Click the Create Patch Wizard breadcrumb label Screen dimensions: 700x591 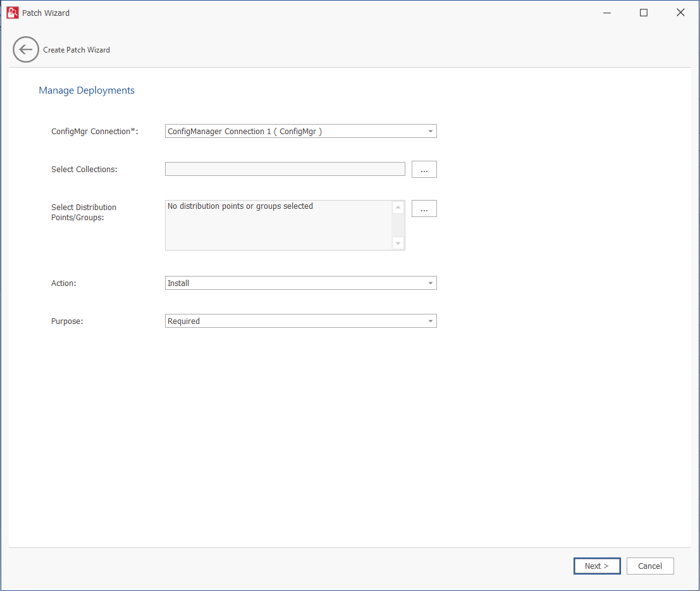click(77, 50)
